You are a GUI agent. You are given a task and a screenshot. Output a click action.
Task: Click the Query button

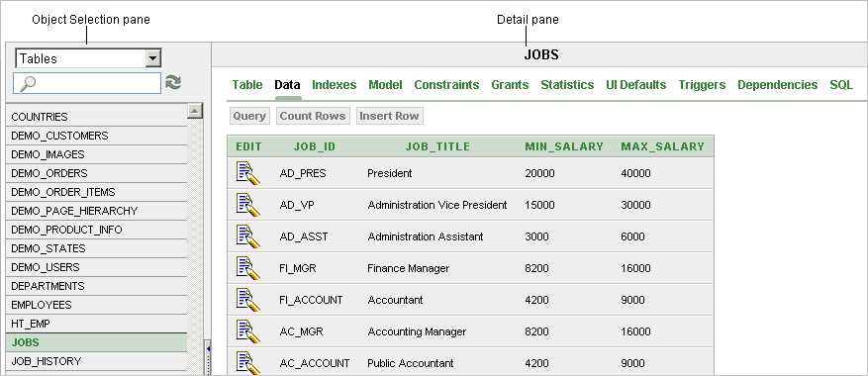point(249,116)
